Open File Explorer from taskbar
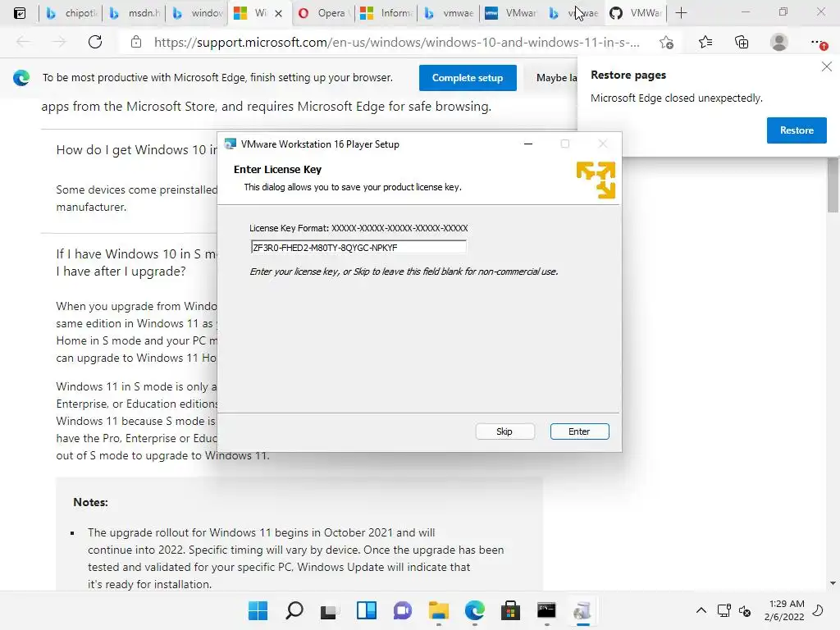The height and width of the screenshot is (630, 840). click(x=438, y=610)
